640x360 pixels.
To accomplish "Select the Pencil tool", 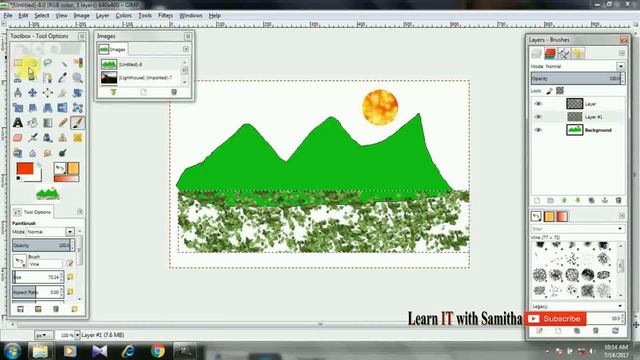I will pos(63,122).
